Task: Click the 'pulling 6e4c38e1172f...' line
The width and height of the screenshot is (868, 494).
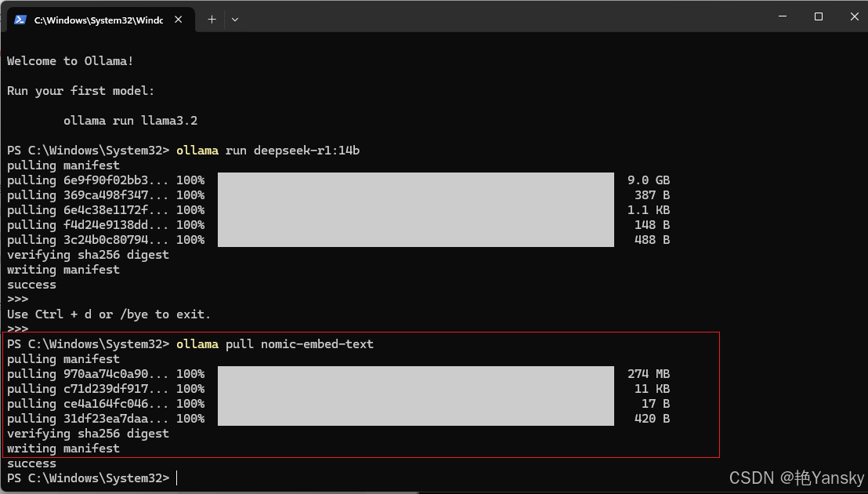Action: pyautogui.click(x=106, y=210)
